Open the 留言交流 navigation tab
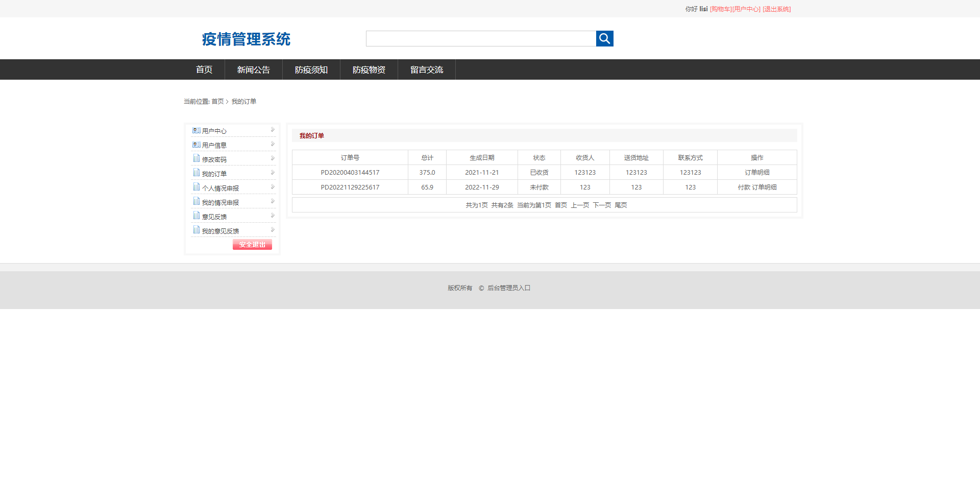The width and height of the screenshot is (980, 495). coord(427,69)
